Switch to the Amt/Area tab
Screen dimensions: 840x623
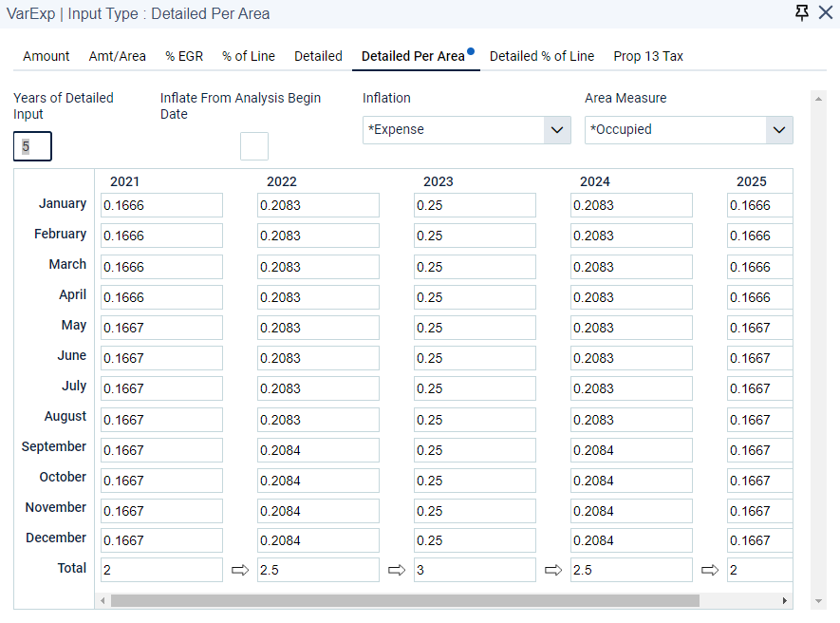point(118,56)
